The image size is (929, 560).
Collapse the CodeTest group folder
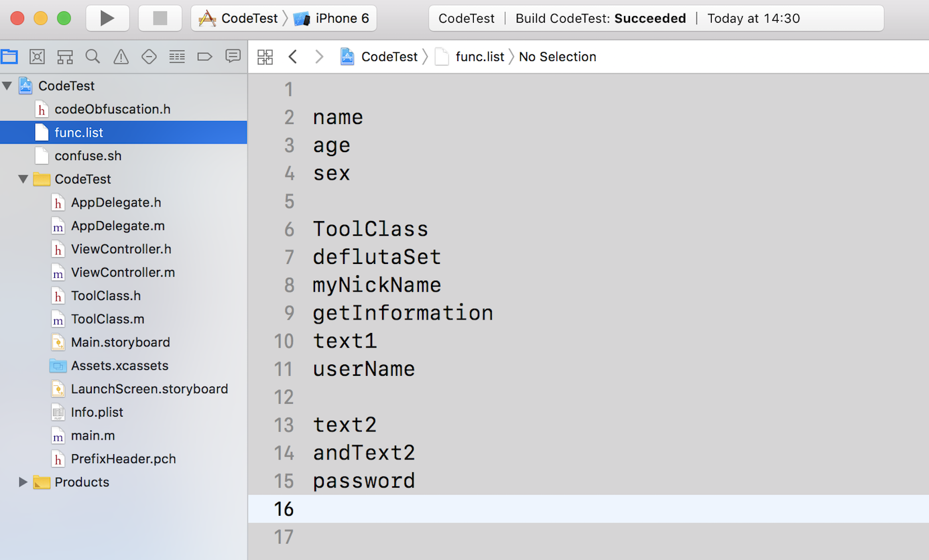(x=23, y=179)
